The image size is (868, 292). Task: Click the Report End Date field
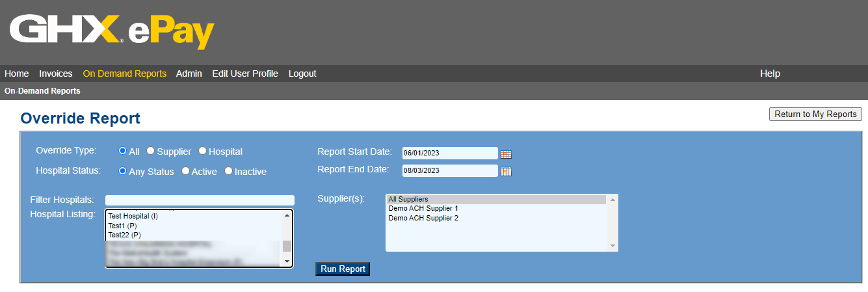pyautogui.click(x=450, y=170)
